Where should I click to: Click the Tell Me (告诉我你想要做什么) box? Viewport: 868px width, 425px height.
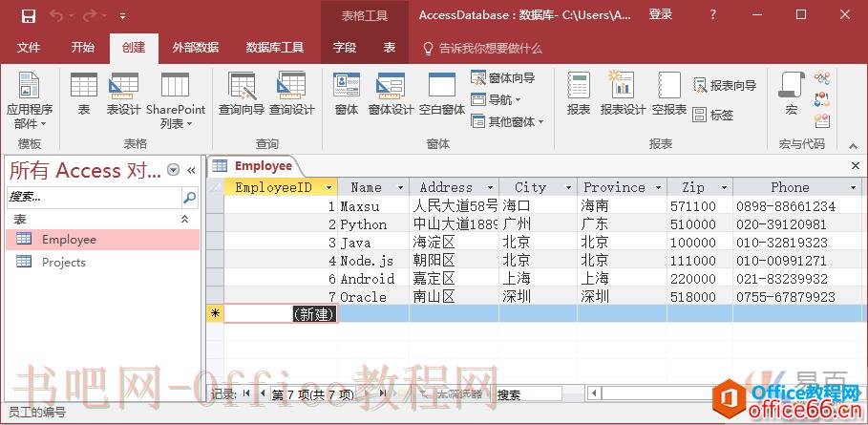point(482,48)
